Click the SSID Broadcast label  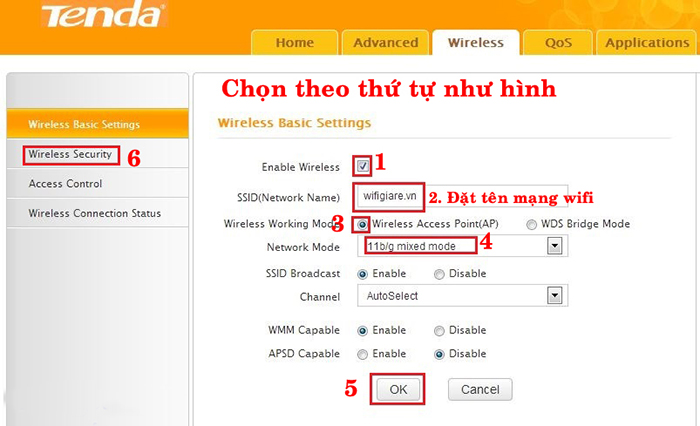(303, 273)
